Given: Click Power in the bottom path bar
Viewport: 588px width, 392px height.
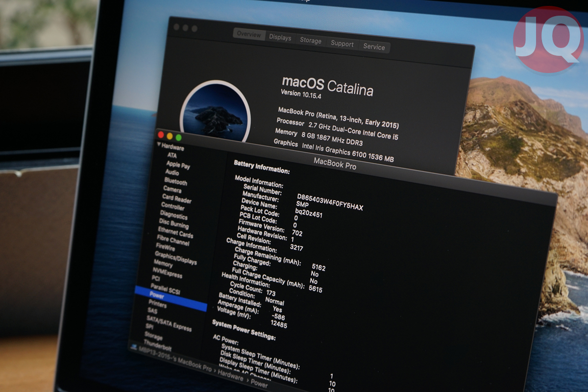Looking at the screenshot, I should [x=260, y=385].
